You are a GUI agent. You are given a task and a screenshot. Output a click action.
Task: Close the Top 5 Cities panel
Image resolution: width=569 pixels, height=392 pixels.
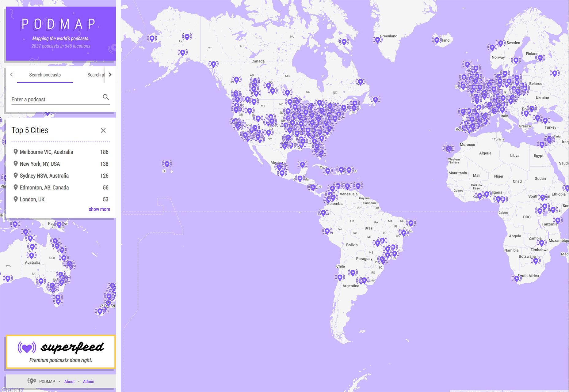click(x=103, y=130)
